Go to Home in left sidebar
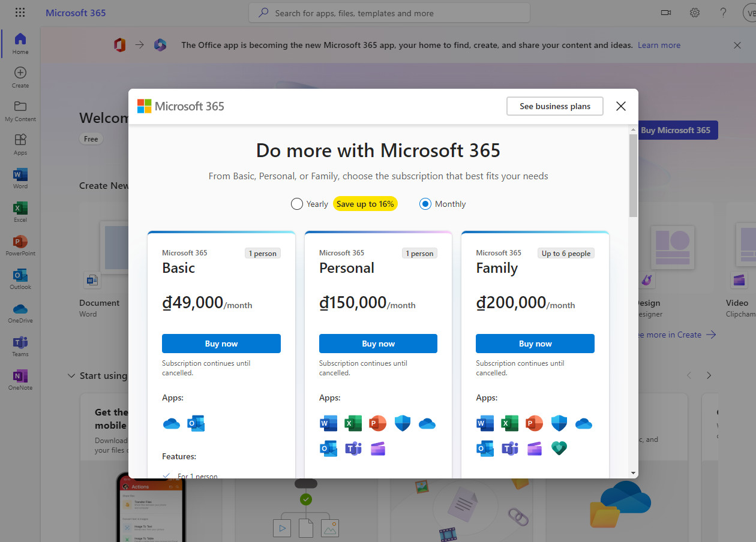The image size is (756, 542). 20,44
